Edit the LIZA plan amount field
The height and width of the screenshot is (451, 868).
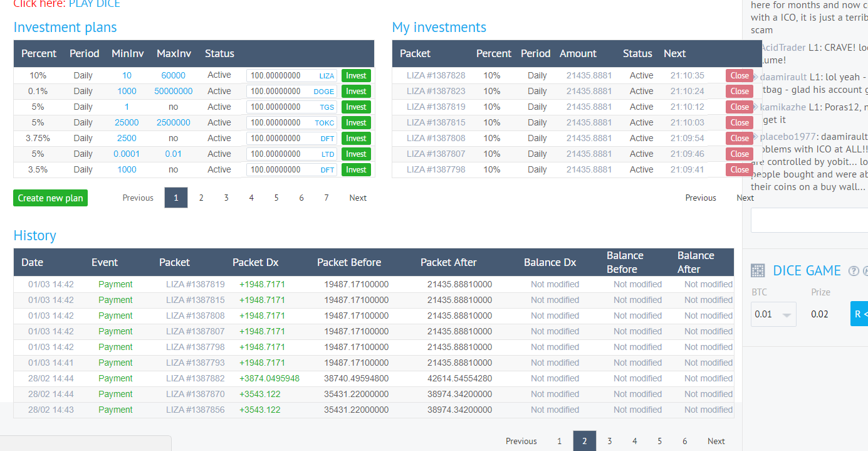(291, 75)
